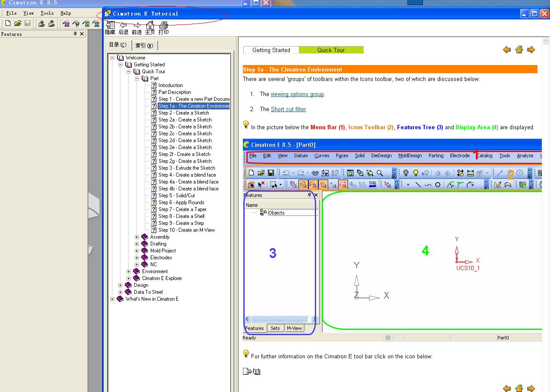This screenshot has height=392, width=550.
Task: Click the grayed Save disk icon in Cimatron toolbar
Action: pos(28,23)
